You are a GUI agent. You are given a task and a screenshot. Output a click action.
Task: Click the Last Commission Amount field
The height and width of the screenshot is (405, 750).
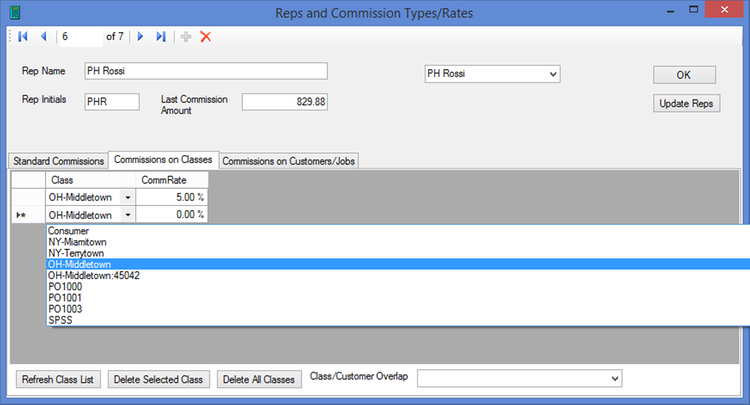(285, 102)
